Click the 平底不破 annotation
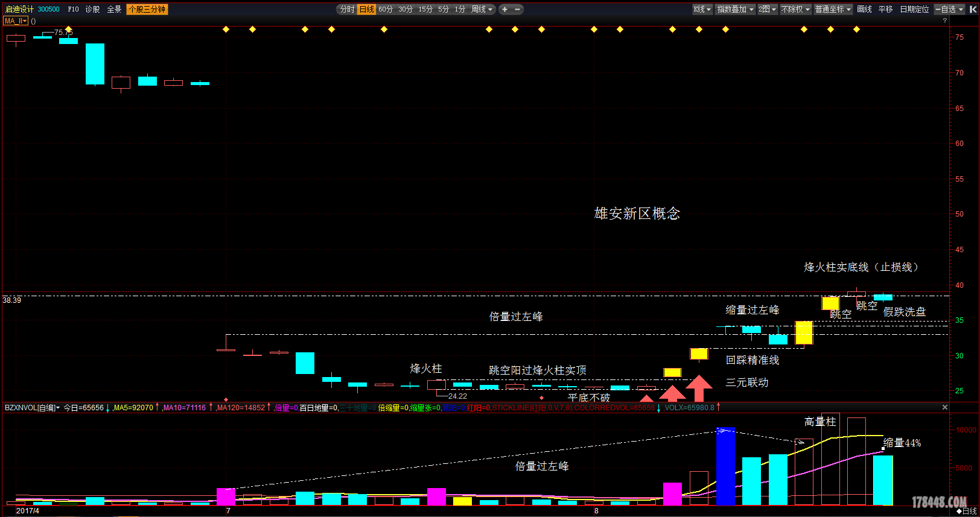980x517 pixels. point(589,398)
